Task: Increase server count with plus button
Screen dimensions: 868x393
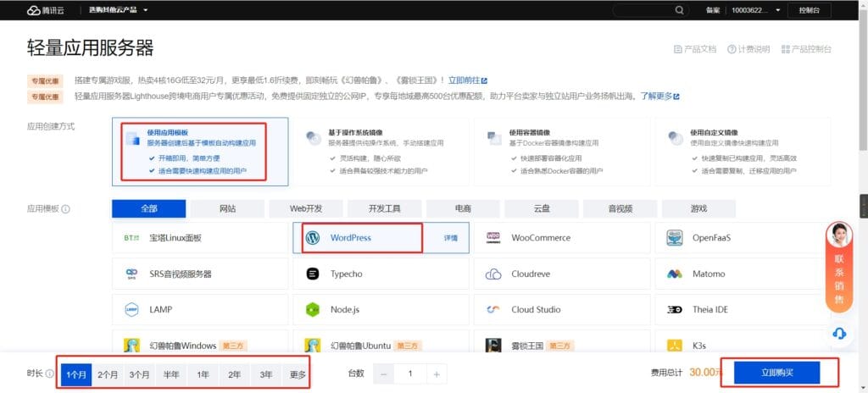Action: click(x=437, y=374)
